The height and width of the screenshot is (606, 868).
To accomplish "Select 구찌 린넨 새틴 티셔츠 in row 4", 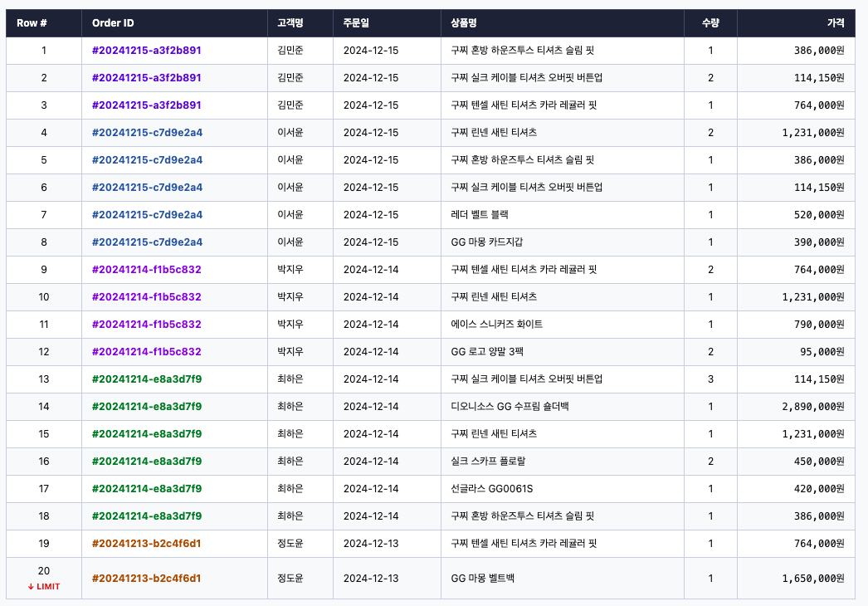I will 494,132.
